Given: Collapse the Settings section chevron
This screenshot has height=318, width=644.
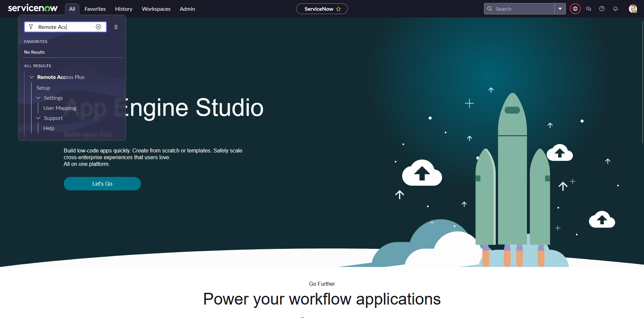Looking at the screenshot, I should tap(38, 98).
